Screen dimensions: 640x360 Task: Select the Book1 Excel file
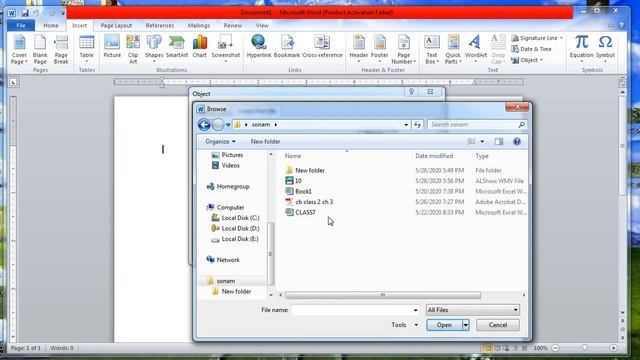click(x=299, y=191)
